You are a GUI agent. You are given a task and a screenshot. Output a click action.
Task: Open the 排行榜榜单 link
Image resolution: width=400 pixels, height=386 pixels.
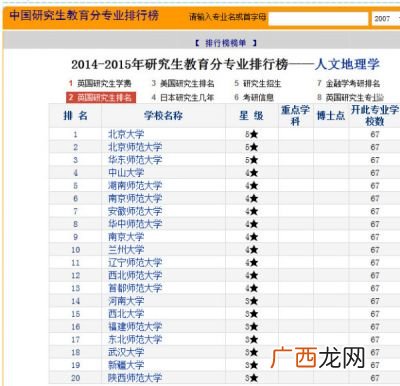[x=226, y=43]
